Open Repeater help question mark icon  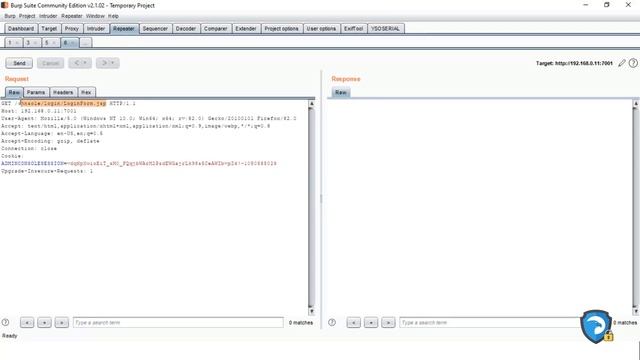[x=633, y=63]
